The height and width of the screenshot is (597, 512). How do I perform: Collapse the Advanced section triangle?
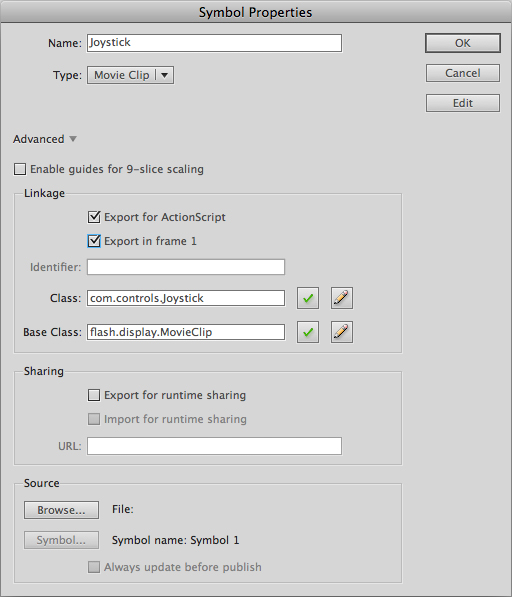(x=73, y=139)
